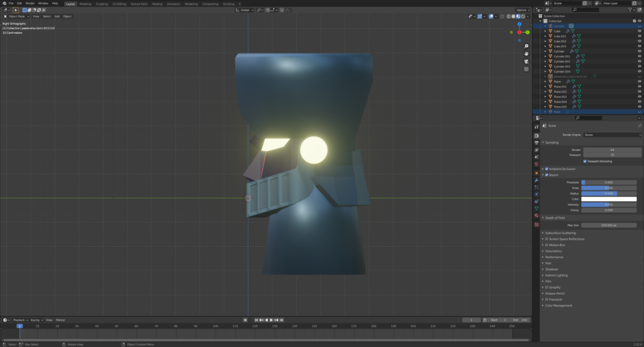Expand the Volumetrics panel
This screenshot has width=644, height=347.
[x=555, y=251]
